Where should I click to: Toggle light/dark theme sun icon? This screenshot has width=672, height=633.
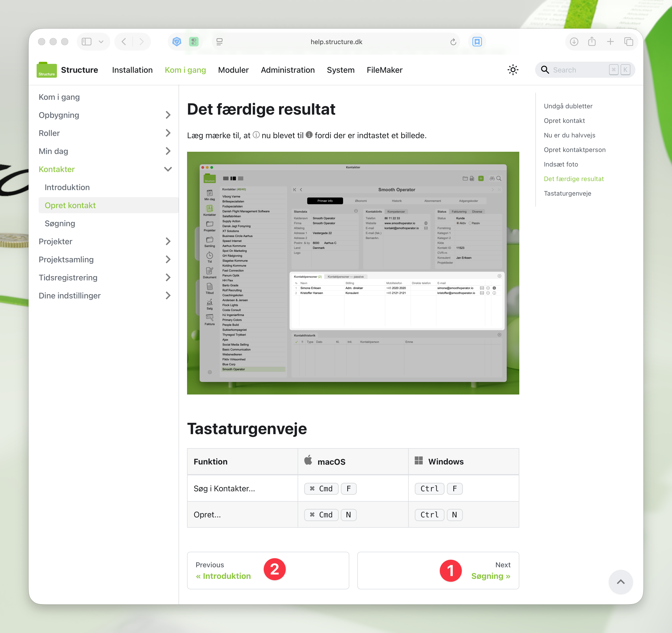[x=513, y=70]
